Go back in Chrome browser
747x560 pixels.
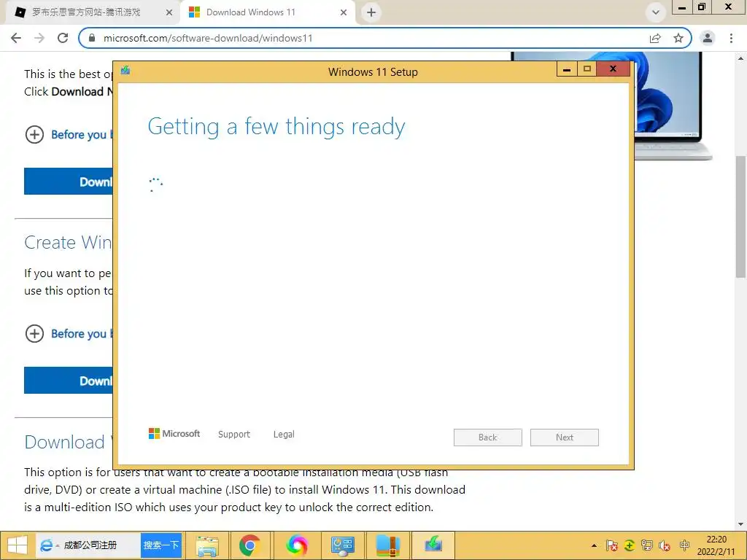coord(16,38)
